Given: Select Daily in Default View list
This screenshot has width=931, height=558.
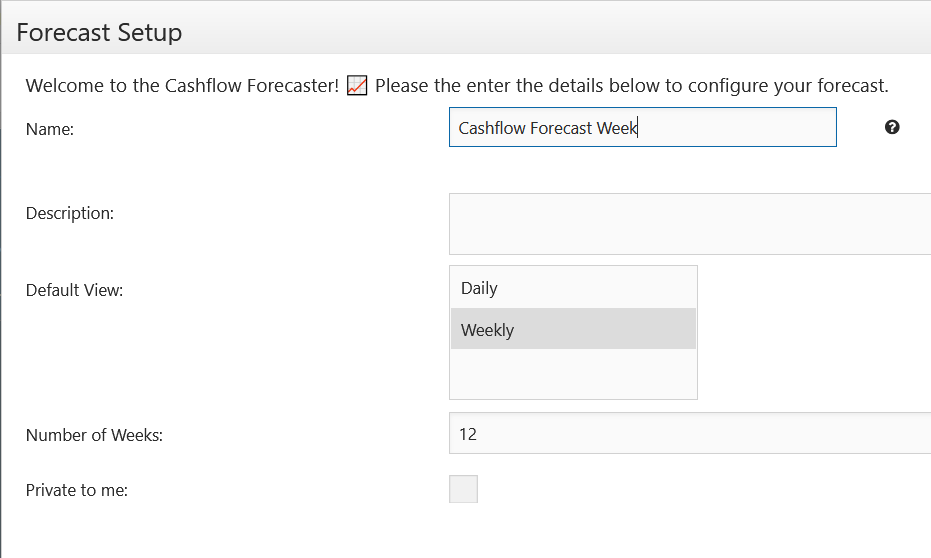Looking at the screenshot, I should (x=573, y=288).
